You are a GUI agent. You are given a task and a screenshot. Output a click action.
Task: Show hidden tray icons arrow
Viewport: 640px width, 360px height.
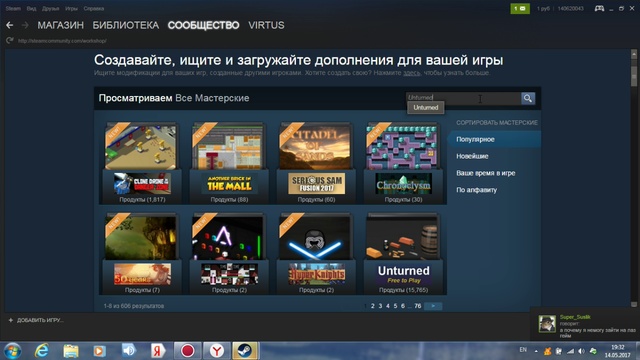click(x=536, y=351)
